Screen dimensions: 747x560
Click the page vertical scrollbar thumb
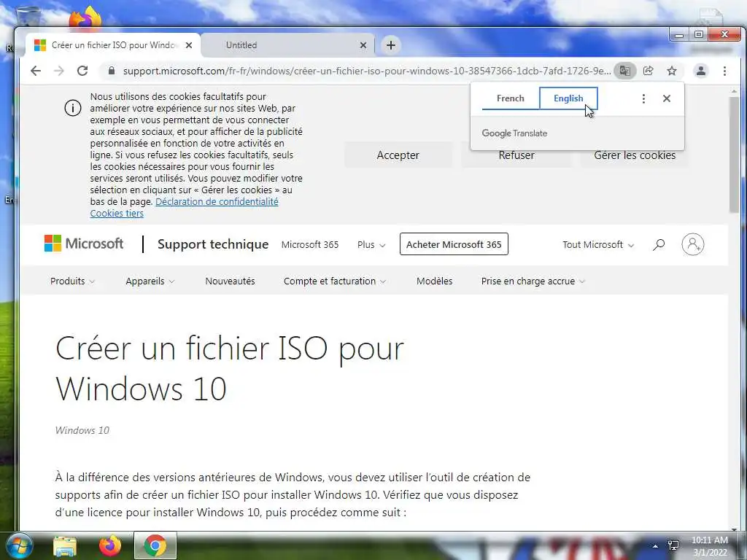coord(734,155)
